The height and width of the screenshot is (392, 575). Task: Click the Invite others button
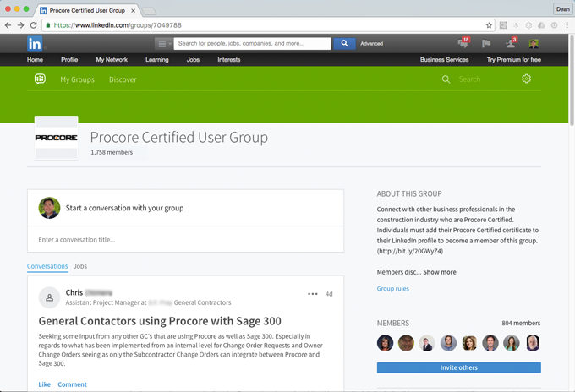click(459, 367)
